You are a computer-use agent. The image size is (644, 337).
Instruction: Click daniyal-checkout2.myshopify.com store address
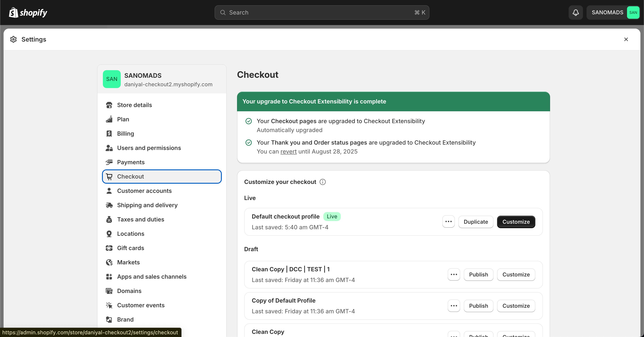(168, 84)
